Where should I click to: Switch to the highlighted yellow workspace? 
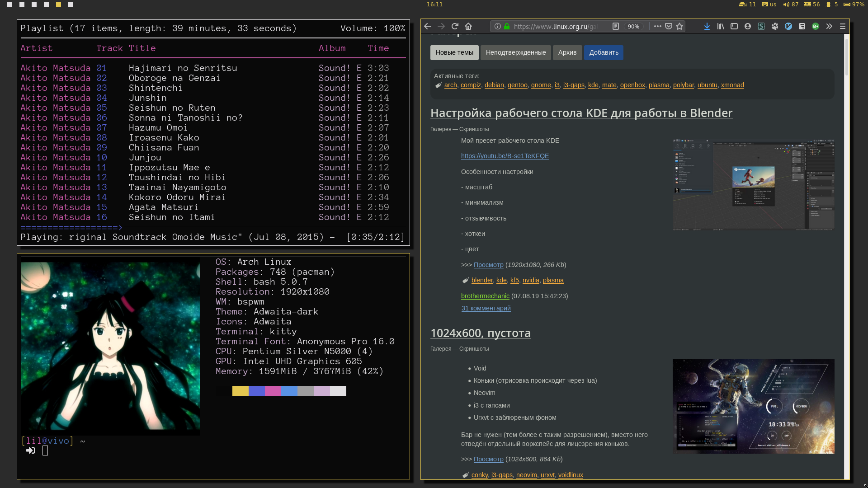pyautogui.click(x=58, y=5)
